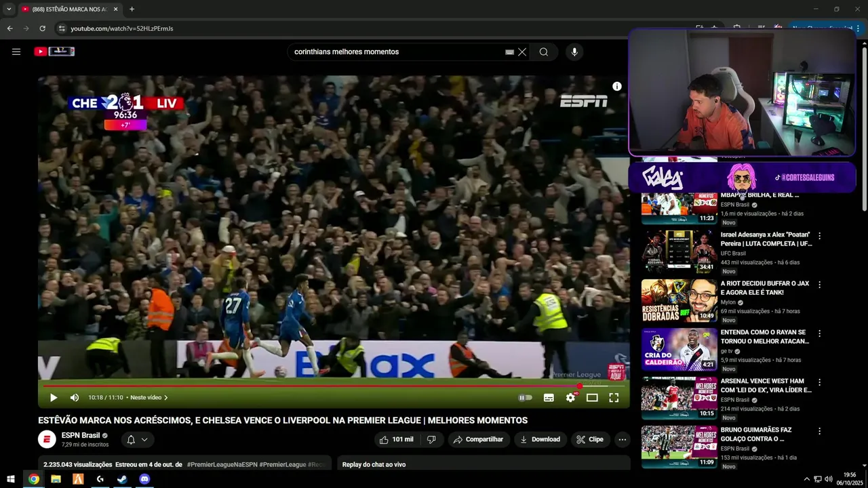Image resolution: width=868 pixels, height=488 pixels.
Task: Open options for 'BRUNO GUIMARÃES FAZ GOLAÇO' video
Action: [x=819, y=432]
